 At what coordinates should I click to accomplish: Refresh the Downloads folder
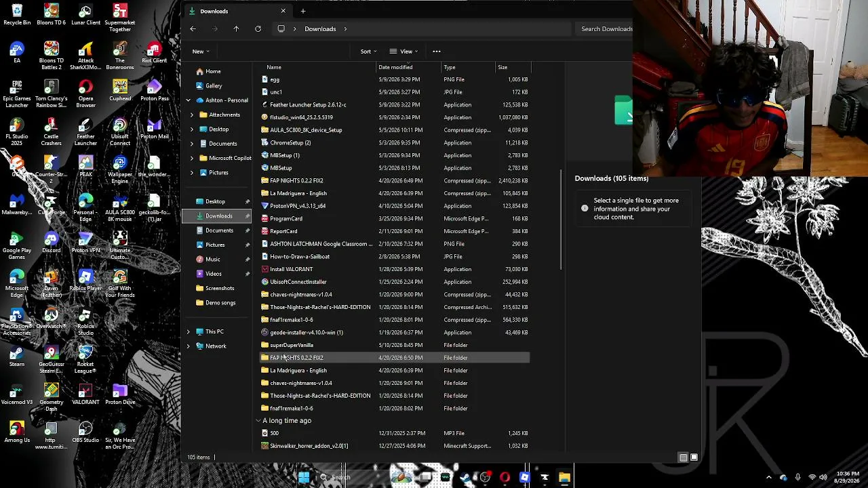pyautogui.click(x=258, y=29)
